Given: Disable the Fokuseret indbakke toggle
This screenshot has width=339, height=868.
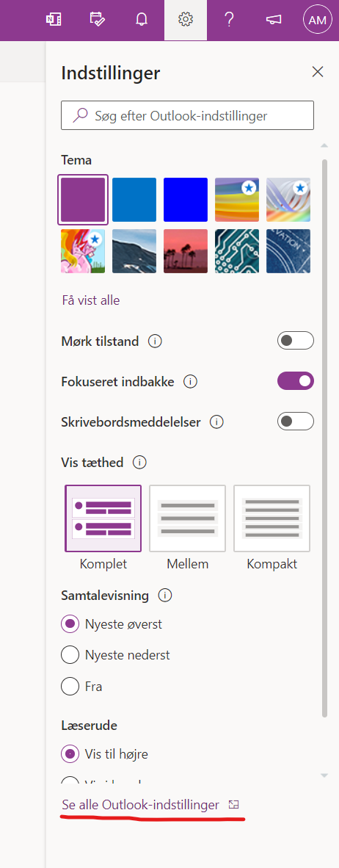Looking at the screenshot, I should (x=295, y=381).
